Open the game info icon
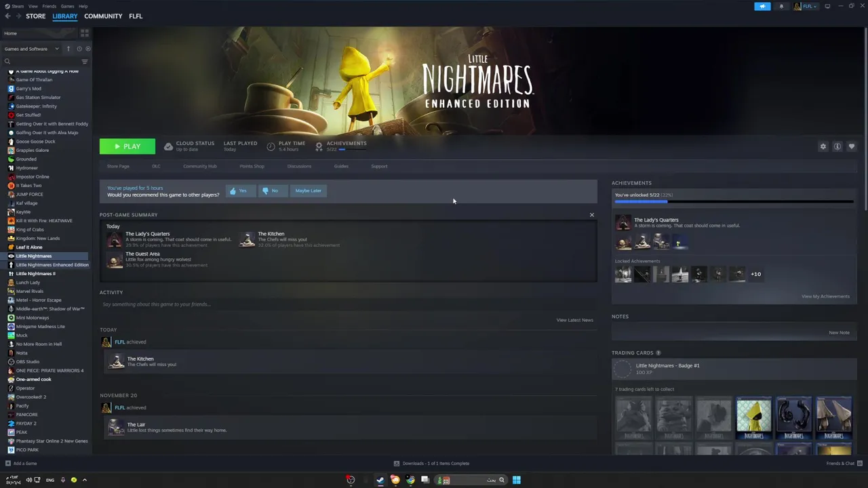Viewport: 868px width, 488px height. tap(837, 146)
